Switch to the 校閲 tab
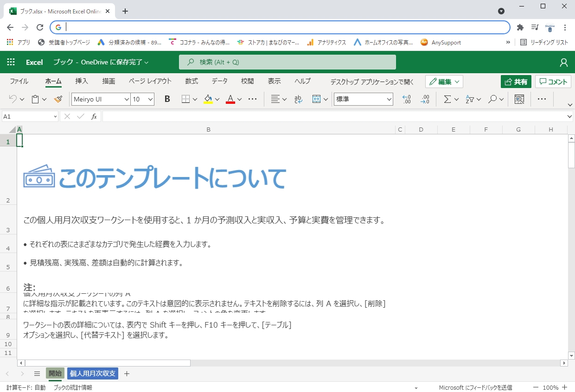The image size is (575, 392). coord(247,81)
